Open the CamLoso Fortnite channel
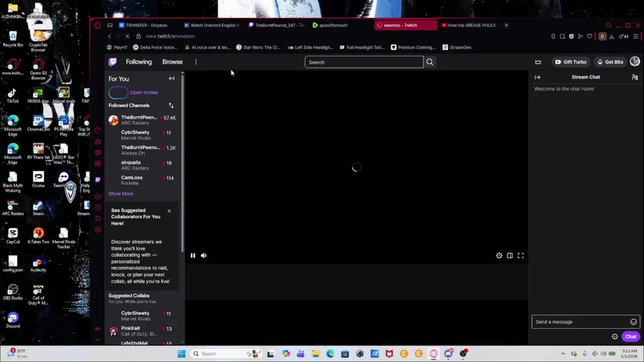Viewport: 644px width, 362px height. coord(142,180)
